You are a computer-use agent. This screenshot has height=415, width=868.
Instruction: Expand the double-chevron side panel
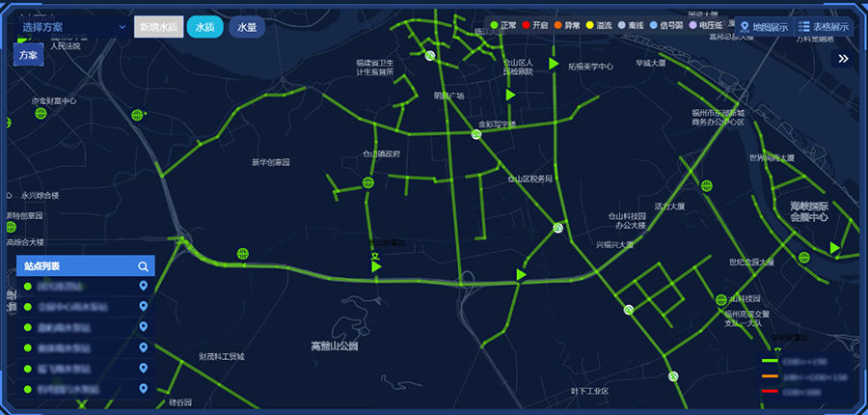843,59
